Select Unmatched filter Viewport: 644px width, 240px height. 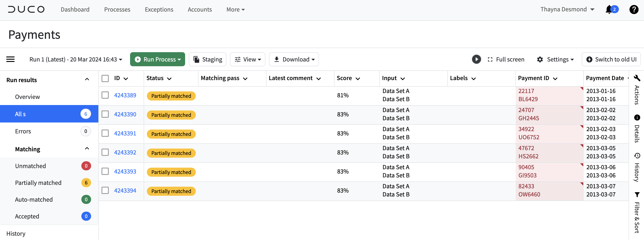tap(49, 166)
